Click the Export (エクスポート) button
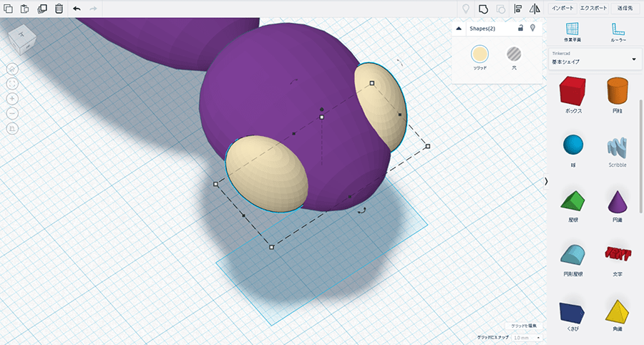This screenshot has width=644, height=345. point(593,8)
